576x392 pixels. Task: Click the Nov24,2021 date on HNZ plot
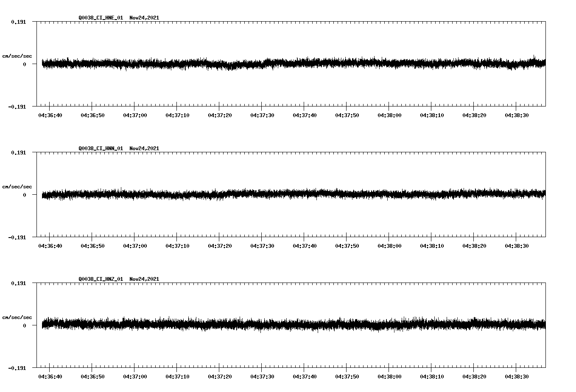tap(144, 279)
